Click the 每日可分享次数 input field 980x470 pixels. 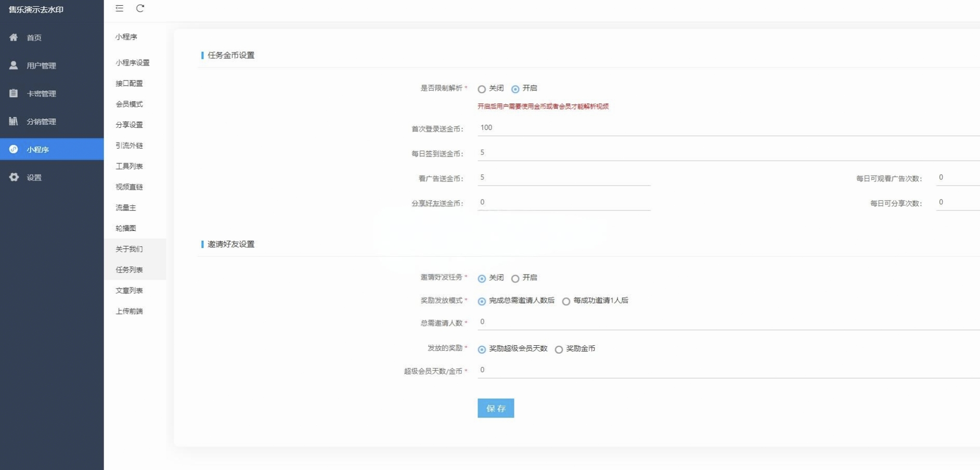point(958,203)
